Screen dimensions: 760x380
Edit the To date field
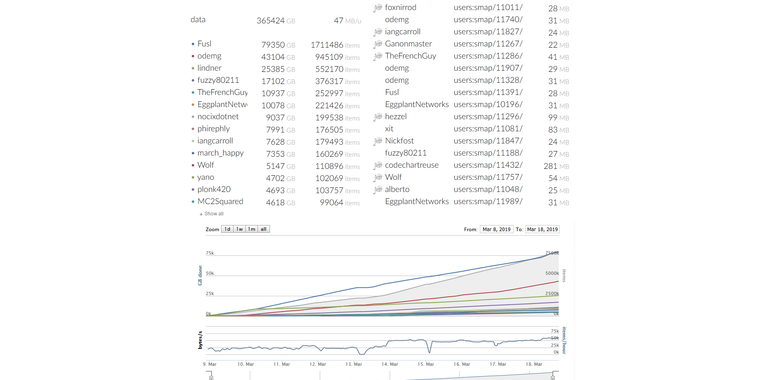tap(542, 229)
